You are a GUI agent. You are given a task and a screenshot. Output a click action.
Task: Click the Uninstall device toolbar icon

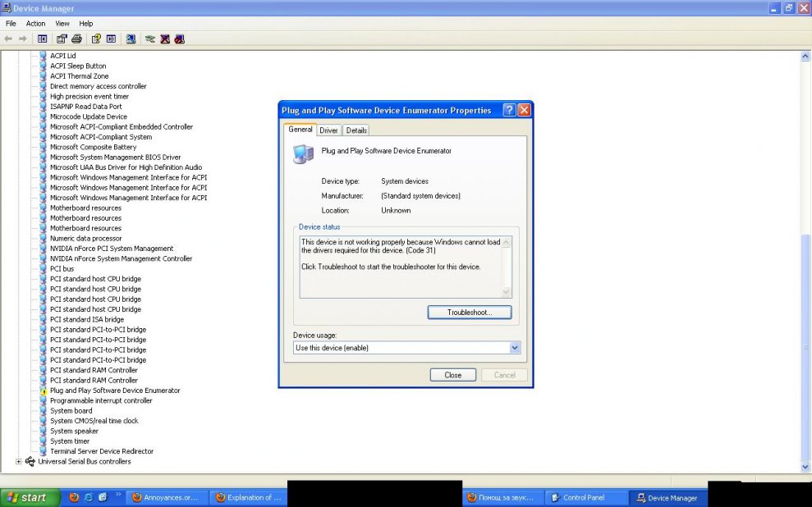(x=165, y=39)
